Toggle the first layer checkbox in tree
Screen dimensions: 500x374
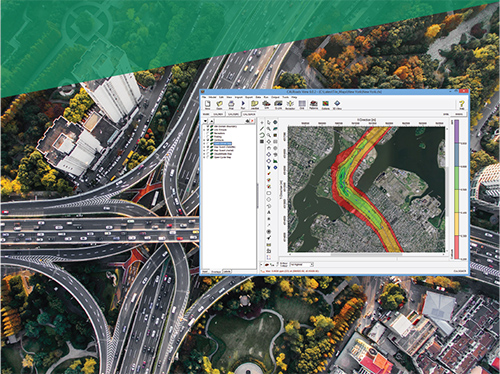pyautogui.click(x=208, y=126)
